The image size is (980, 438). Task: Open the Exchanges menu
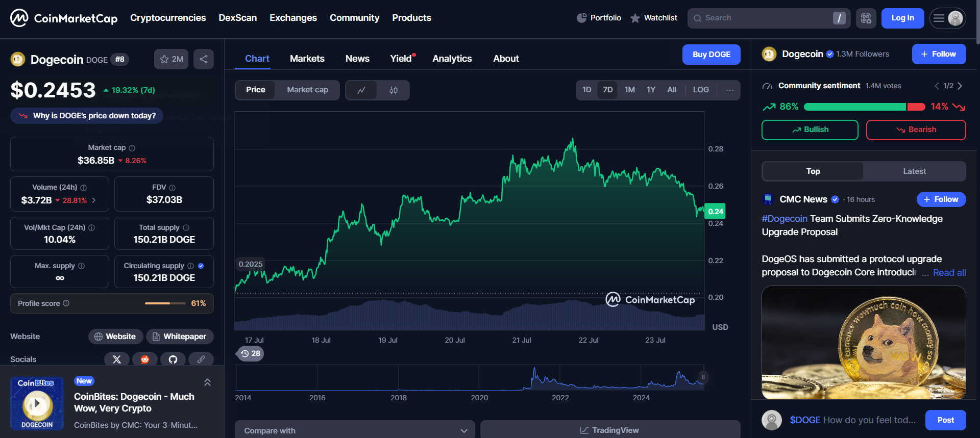tap(293, 18)
